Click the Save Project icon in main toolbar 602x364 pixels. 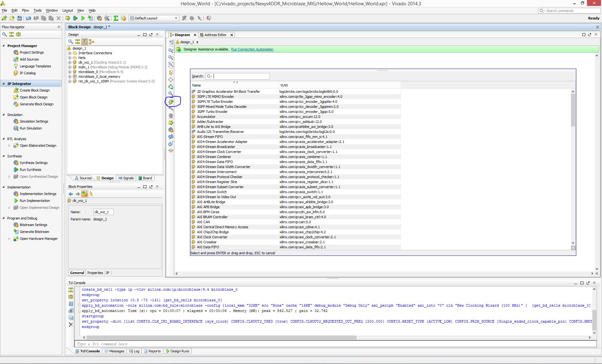(x=19, y=18)
